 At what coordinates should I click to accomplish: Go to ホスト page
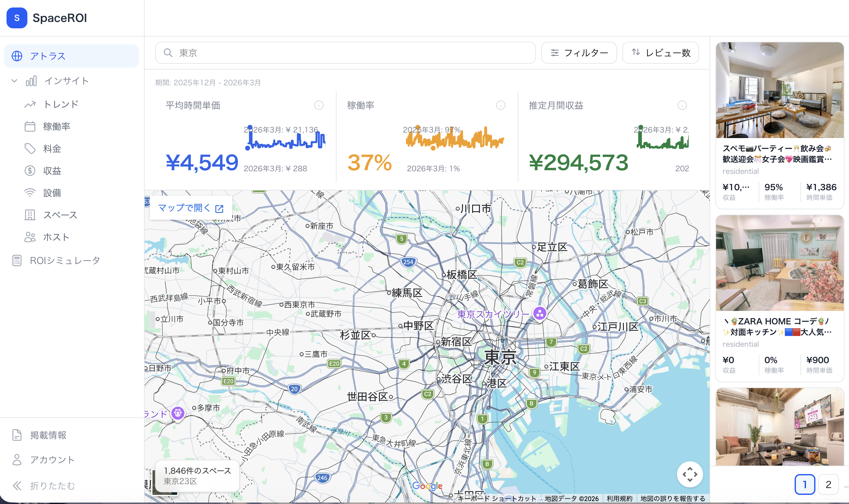[x=56, y=237]
